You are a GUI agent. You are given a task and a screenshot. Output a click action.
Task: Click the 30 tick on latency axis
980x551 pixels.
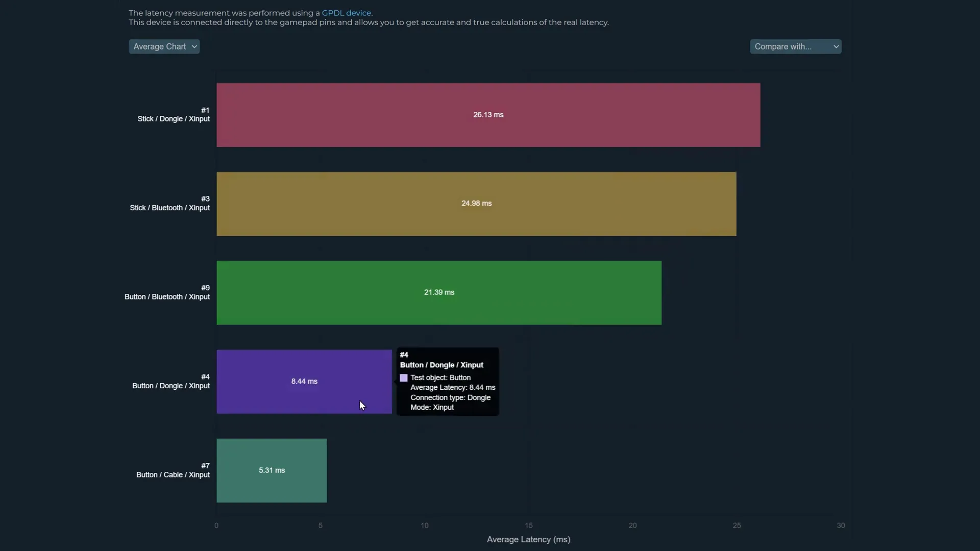pos(841,525)
